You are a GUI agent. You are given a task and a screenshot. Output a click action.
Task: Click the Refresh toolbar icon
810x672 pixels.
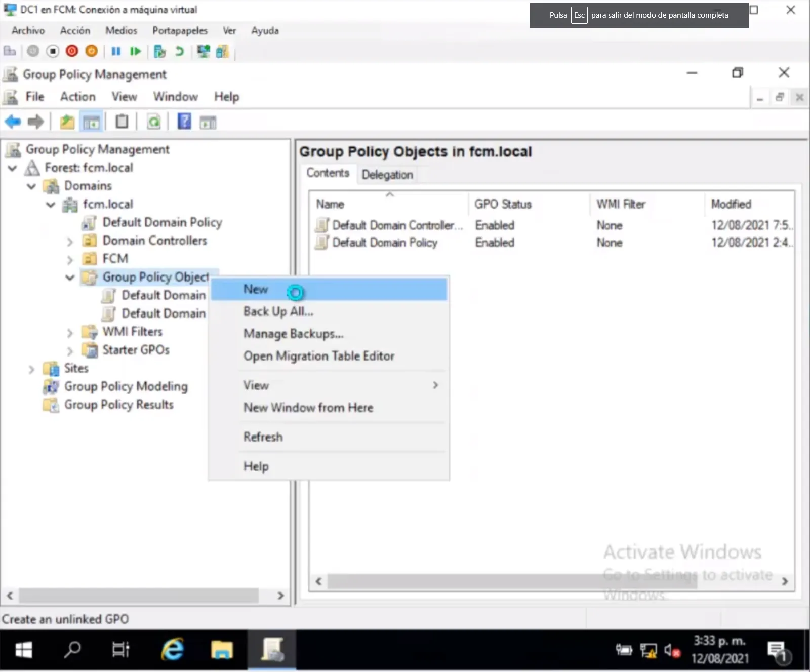pos(154,122)
